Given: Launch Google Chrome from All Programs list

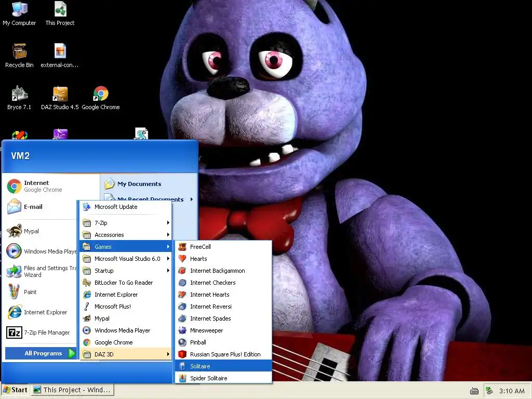Looking at the screenshot, I should [126, 342].
